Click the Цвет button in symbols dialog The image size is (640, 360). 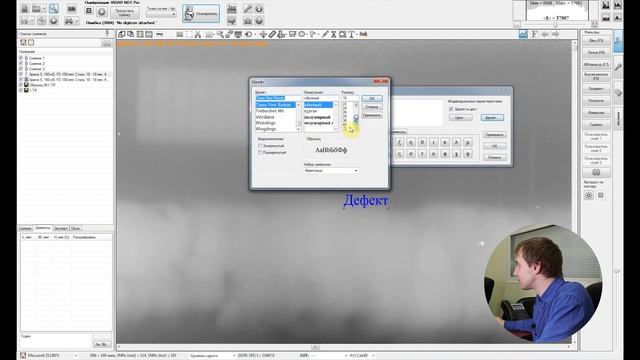tap(461, 118)
